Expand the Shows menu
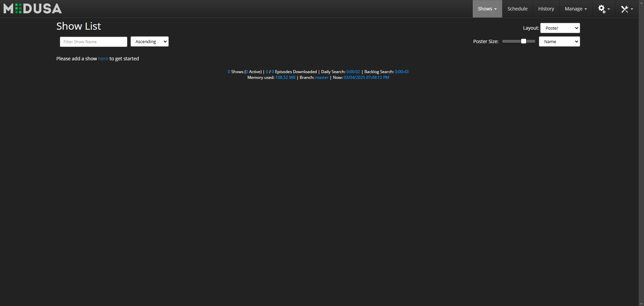Image resolution: width=644 pixels, height=306 pixels. pyautogui.click(x=487, y=9)
